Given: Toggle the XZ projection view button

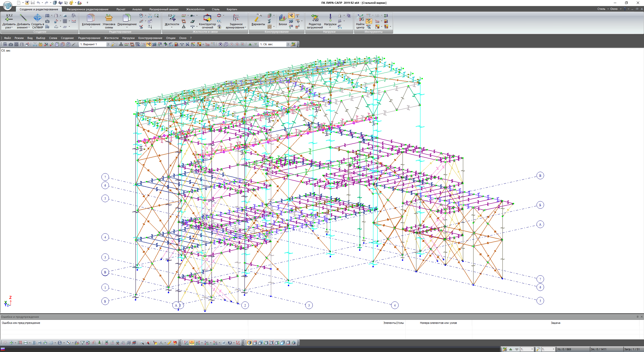Looking at the screenshot, I should [x=198, y=343].
